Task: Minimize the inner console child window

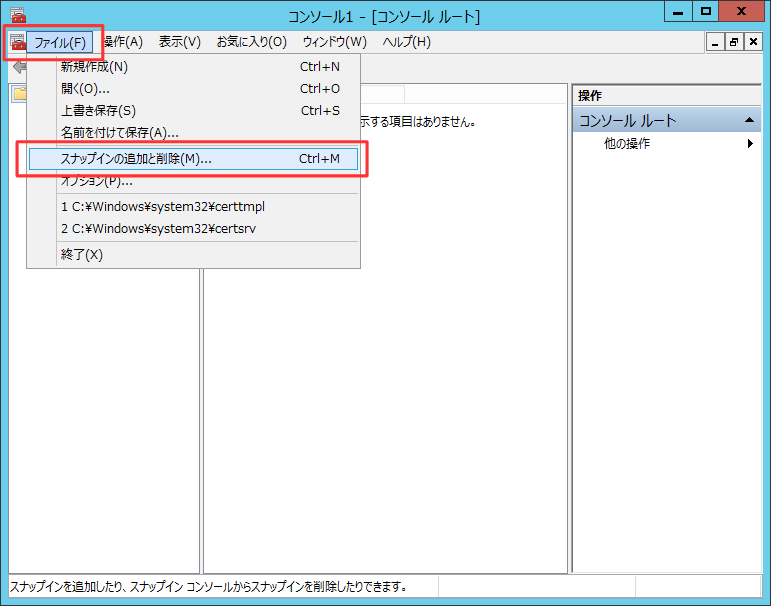Action: tap(715, 42)
